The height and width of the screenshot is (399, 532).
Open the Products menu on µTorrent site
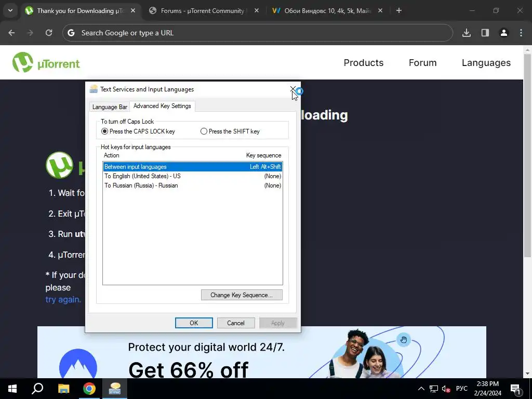[363, 63]
